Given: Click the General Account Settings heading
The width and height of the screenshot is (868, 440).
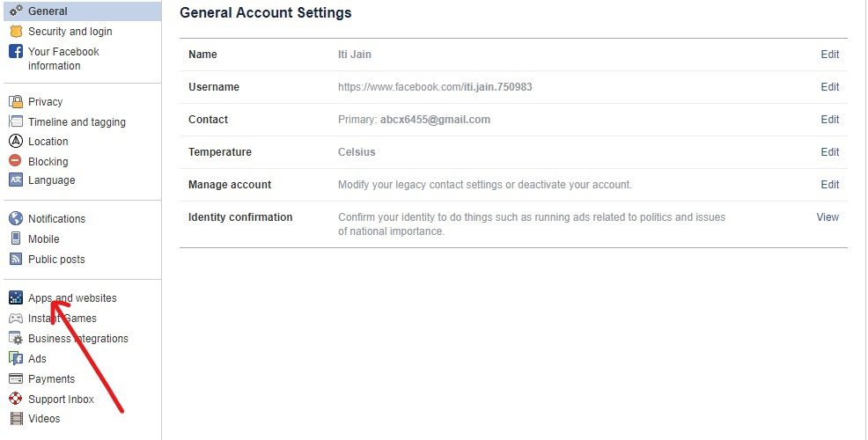Looking at the screenshot, I should coord(266,12).
